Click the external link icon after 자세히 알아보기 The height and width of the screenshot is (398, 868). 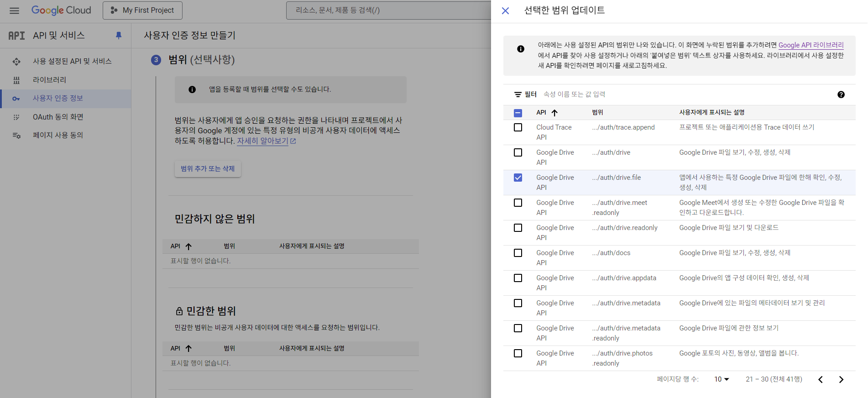293,141
